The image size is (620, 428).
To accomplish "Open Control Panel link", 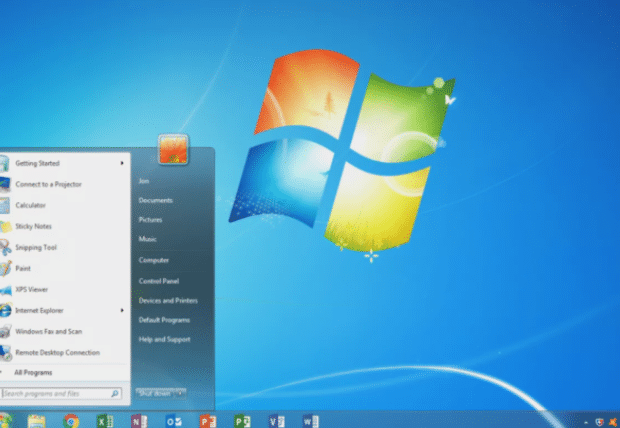I will coord(158,281).
